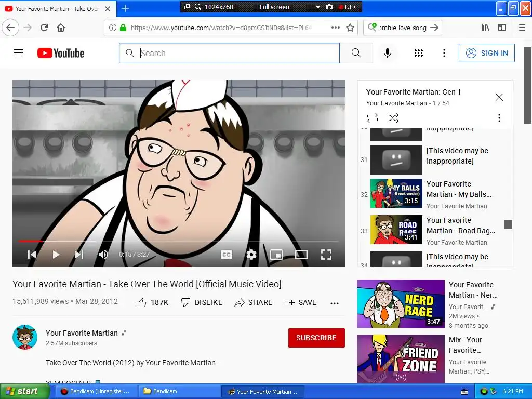Screen dimensions: 532x399
Task: Open Your Favorite Martian channel avatar
Action: (x=25, y=337)
